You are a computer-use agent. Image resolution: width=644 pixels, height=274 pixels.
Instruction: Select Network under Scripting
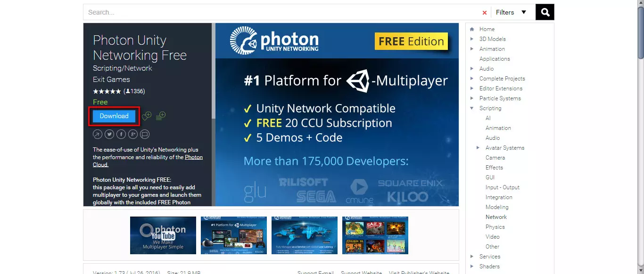tap(496, 217)
